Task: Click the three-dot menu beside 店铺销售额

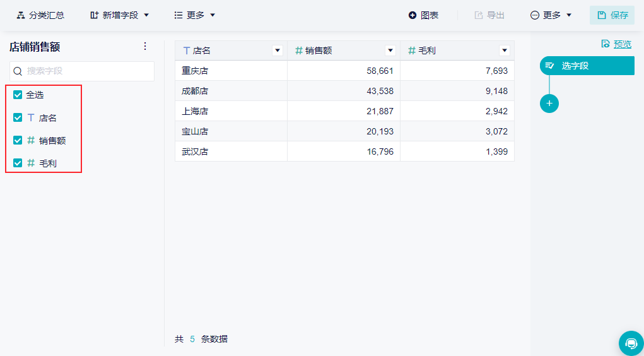Action: tap(145, 46)
